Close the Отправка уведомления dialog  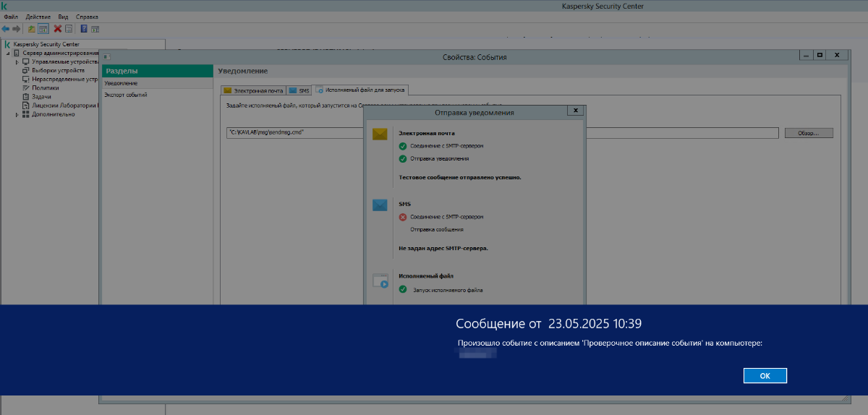pyautogui.click(x=574, y=111)
